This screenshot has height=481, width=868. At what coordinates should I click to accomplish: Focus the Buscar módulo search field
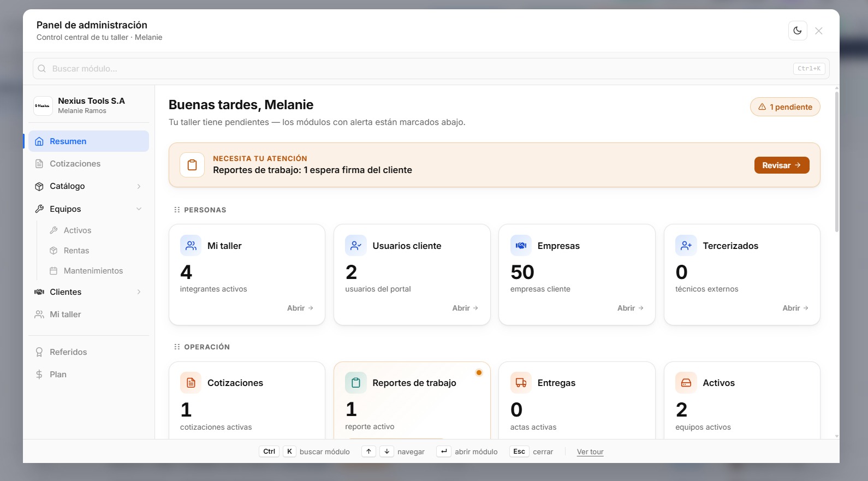431,69
